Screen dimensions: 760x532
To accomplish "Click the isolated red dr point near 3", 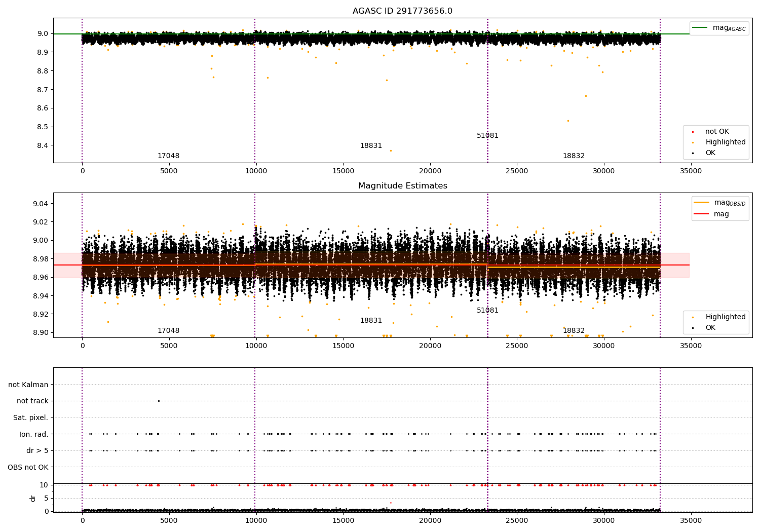I will 391,503.
